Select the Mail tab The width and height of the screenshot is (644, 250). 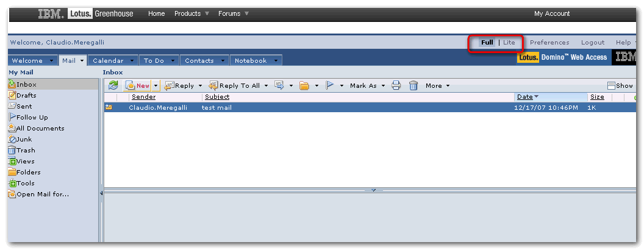coord(68,60)
